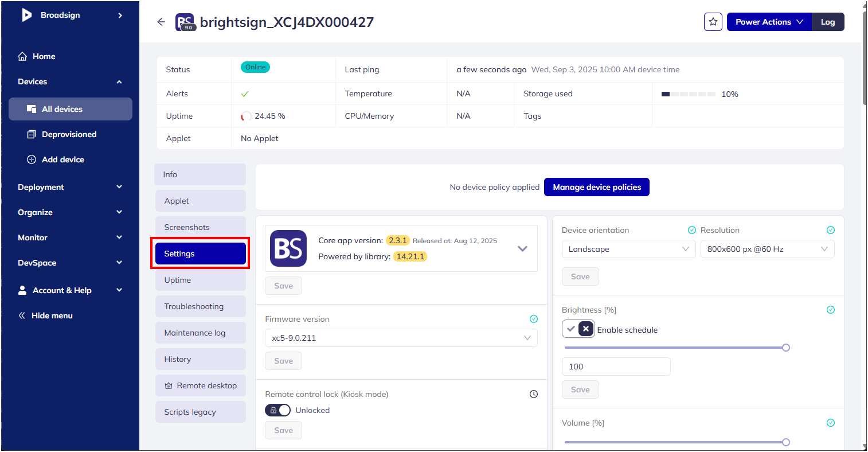Click the 14.21.1 library version badge

pos(410,256)
